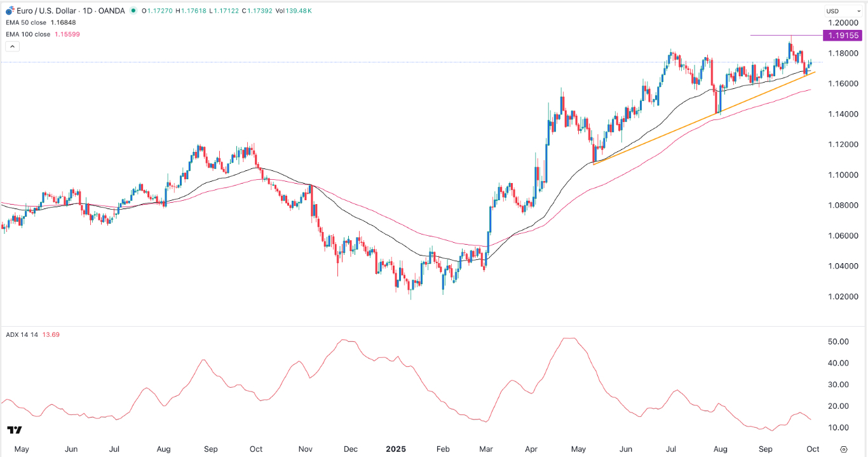Click the Euro/U.S. Dollar currency pair flag icon
This screenshot has height=457, width=868.
tap(9, 10)
